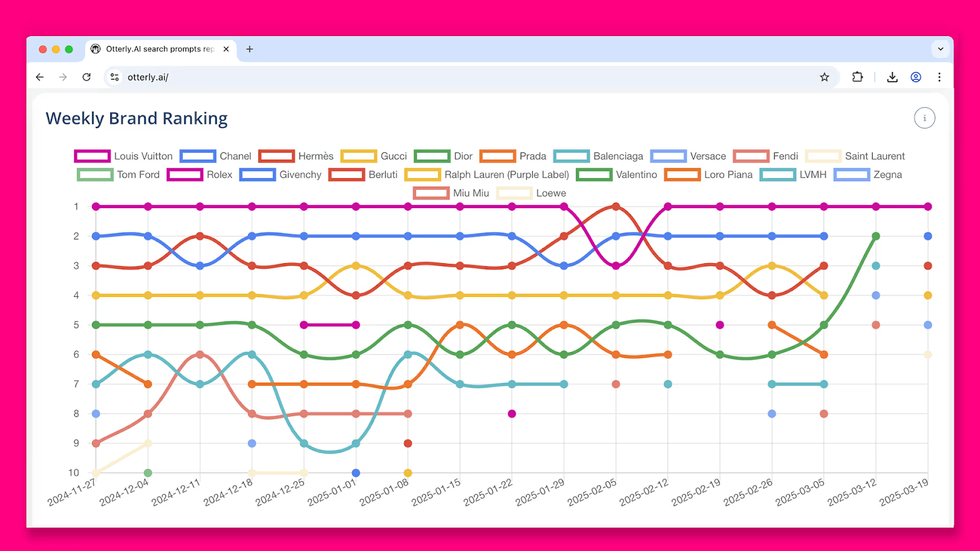Click the browser back arrow

pyautogui.click(x=40, y=77)
